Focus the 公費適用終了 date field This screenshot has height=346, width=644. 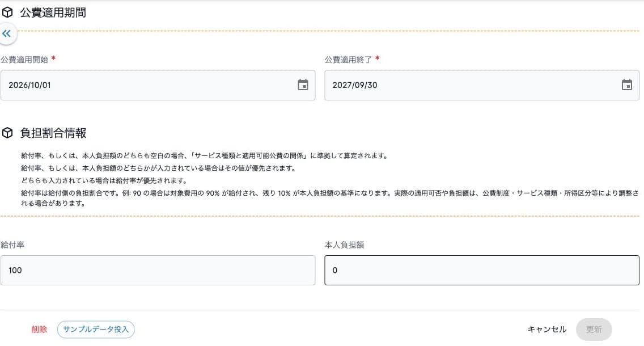[x=482, y=85]
